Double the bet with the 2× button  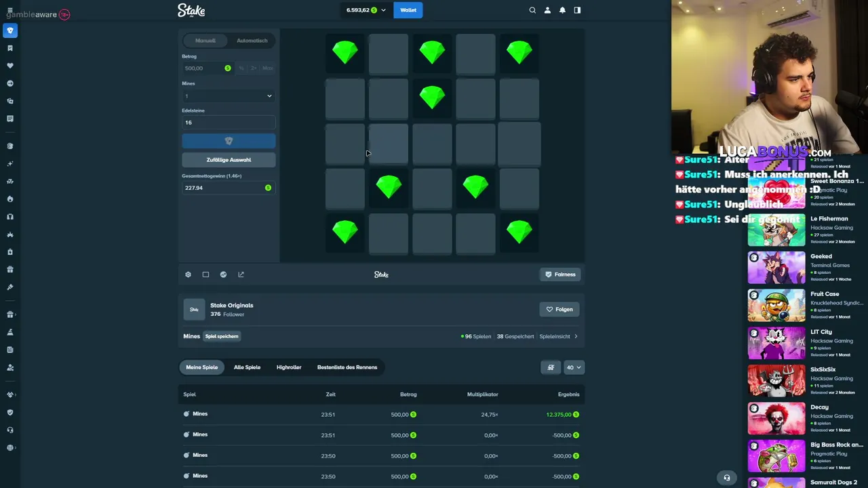254,68
